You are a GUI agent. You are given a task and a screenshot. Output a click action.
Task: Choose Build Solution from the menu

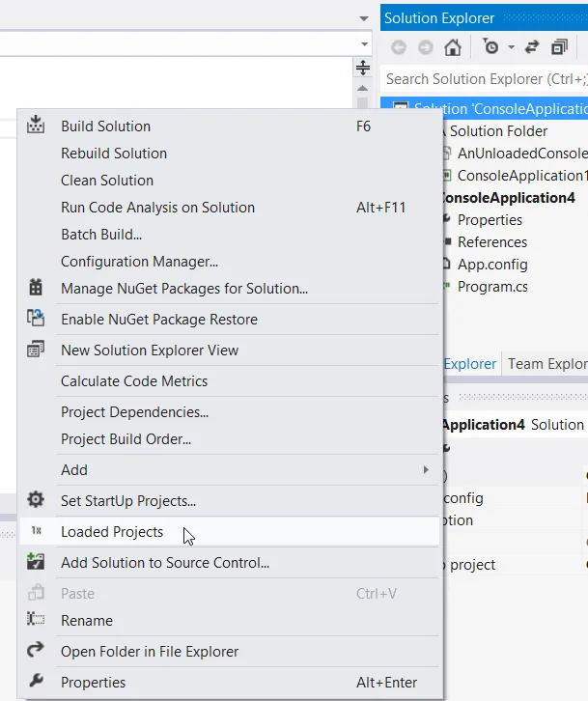tap(230, 126)
